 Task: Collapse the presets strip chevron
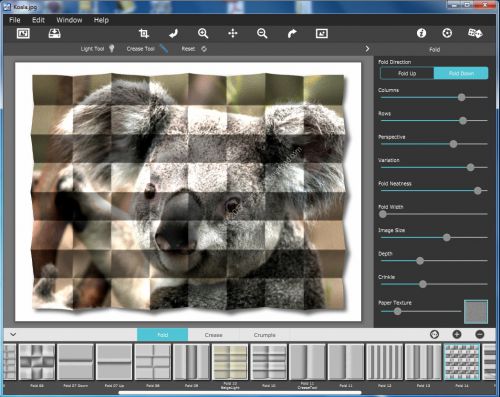pos(13,334)
